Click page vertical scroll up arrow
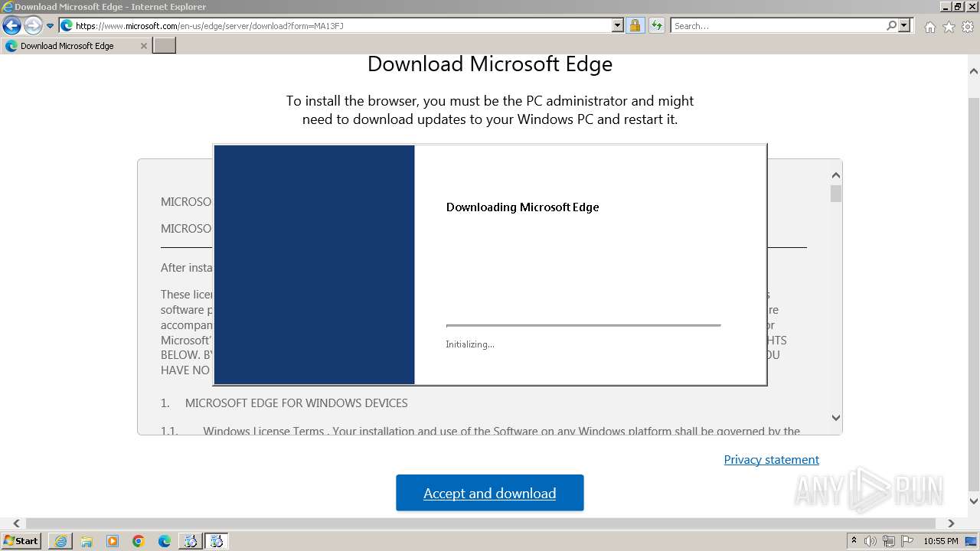This screenshot has height=551, width=980. [x=974, y=71]
